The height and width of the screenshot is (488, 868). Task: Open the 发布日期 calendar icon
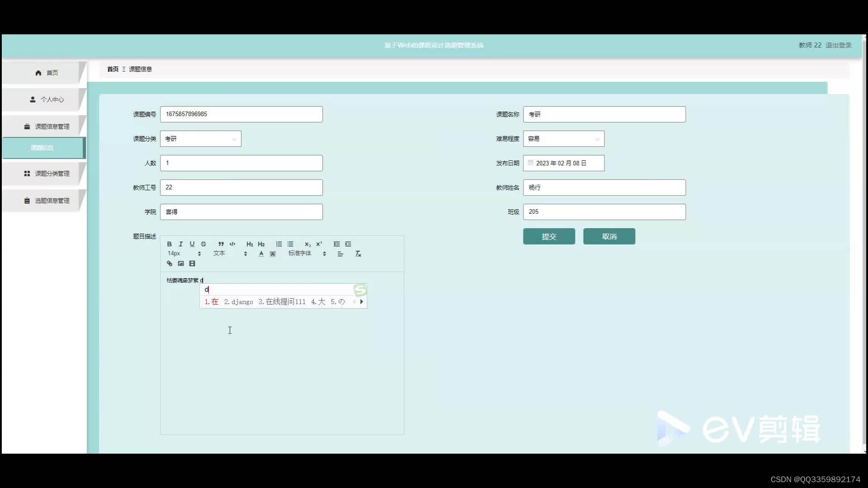point(530,163)
